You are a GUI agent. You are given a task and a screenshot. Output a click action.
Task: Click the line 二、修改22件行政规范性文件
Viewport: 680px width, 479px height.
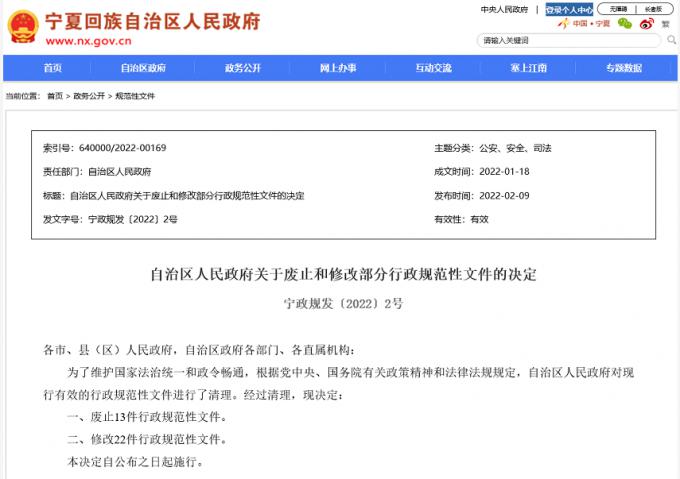tap(147, 440)
